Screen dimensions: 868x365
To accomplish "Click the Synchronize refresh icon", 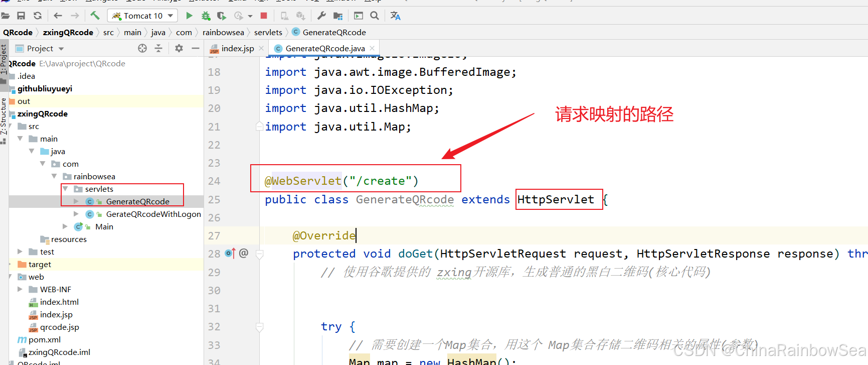I will pos(38,16).
